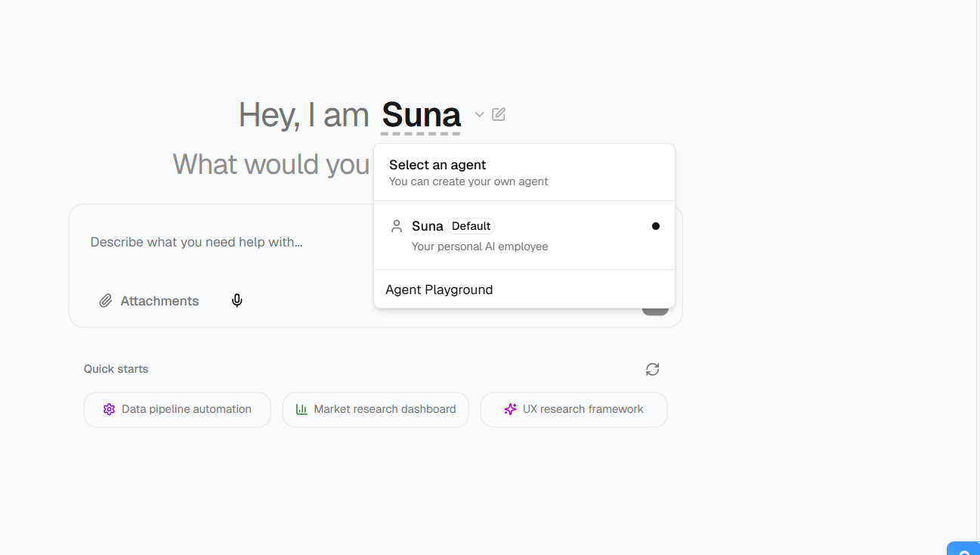The width and height of the screenshot is (980, 555).
Task: Choose Market research dashboard quick start
Action: (x=376, y=409)
